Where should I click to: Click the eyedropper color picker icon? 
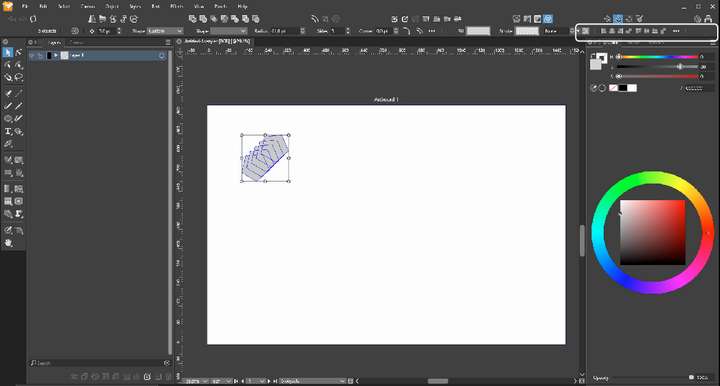pyautogui.click(x=594, y=88)
